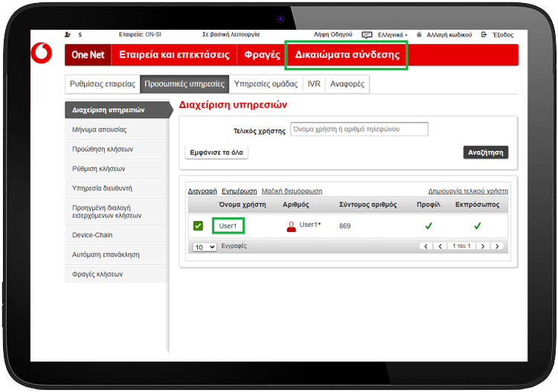Switch to Ρυθμίσεις εταιρείας sub-tab
This screenshot has height=392, width=558.
point(103,84)
